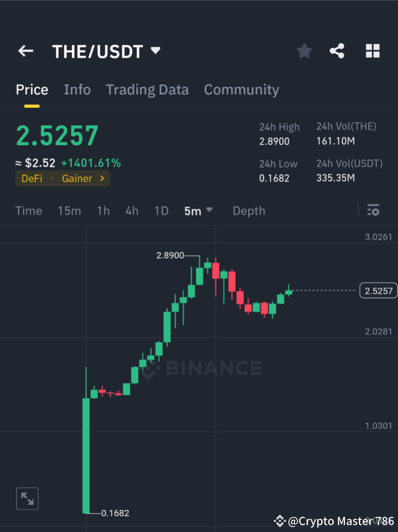Viewport: 398px width, 532px height.
Task: Switch to the 15m timeframe
Action: point(70,211)
